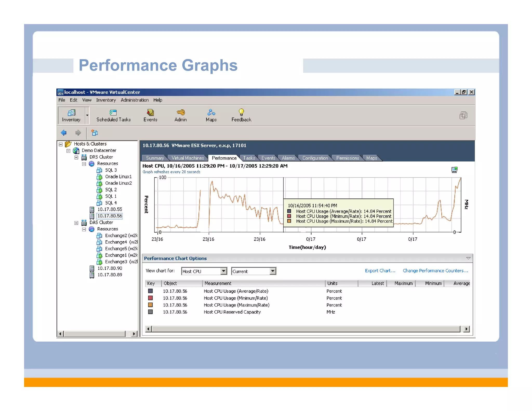The width and height of the screenshot is (532, 411).
Task: Click the tear-off chart icon above graph
Action: point(454,170)
